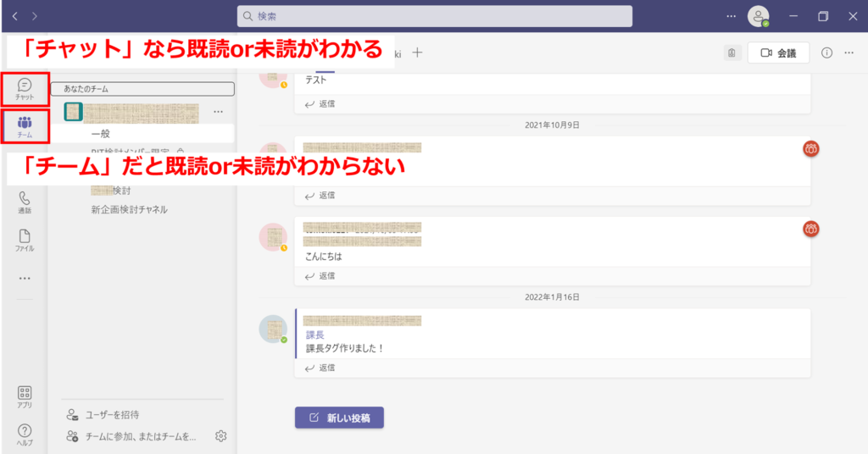
Task: Select the チーム icon in sidebar
Action: click(x=25, y=126)
